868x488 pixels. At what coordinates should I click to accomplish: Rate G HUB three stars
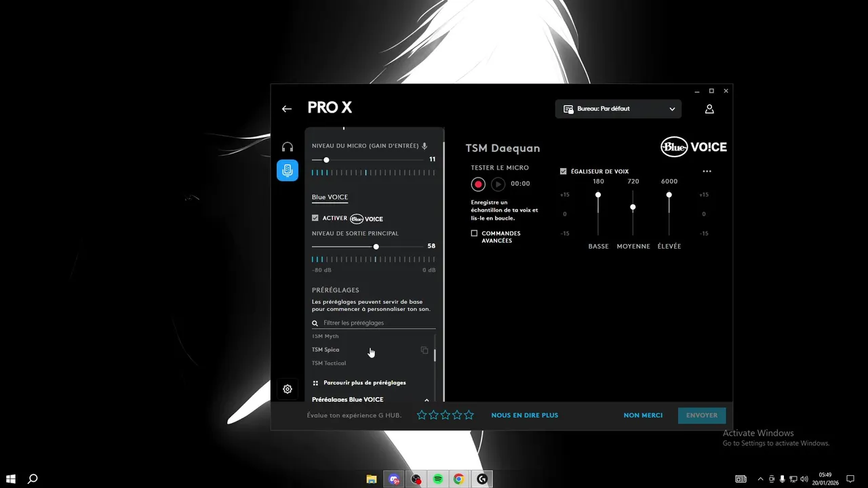446,415
